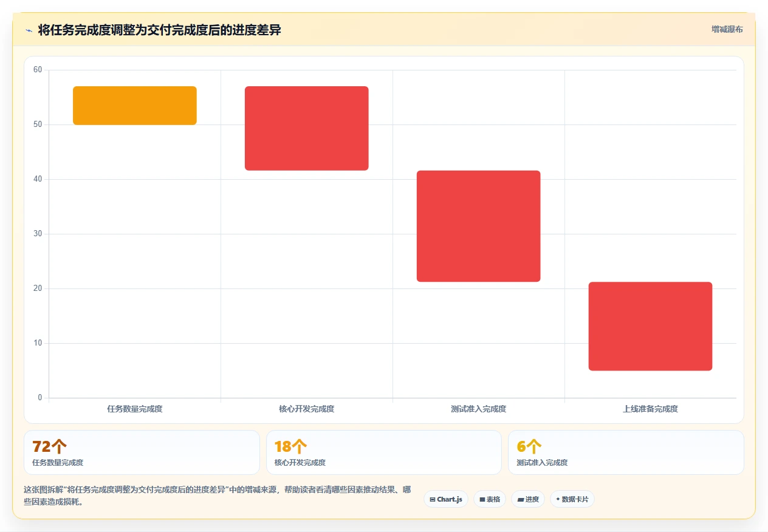Image resolution: width=768 pixels, height=532 pixels.
Task: Click the chart title 将任务完成度调整为交付完成度后的进度差异
Action: 160,30
